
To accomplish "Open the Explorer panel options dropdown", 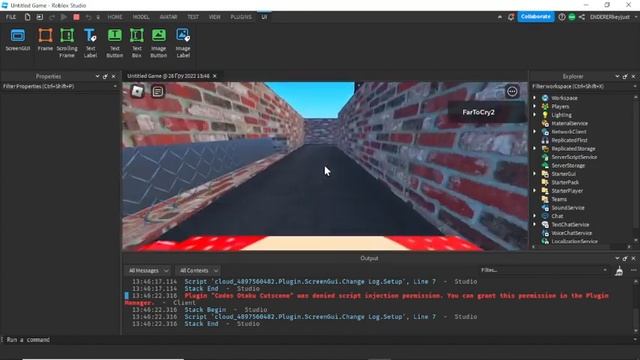I will [617, 76].
